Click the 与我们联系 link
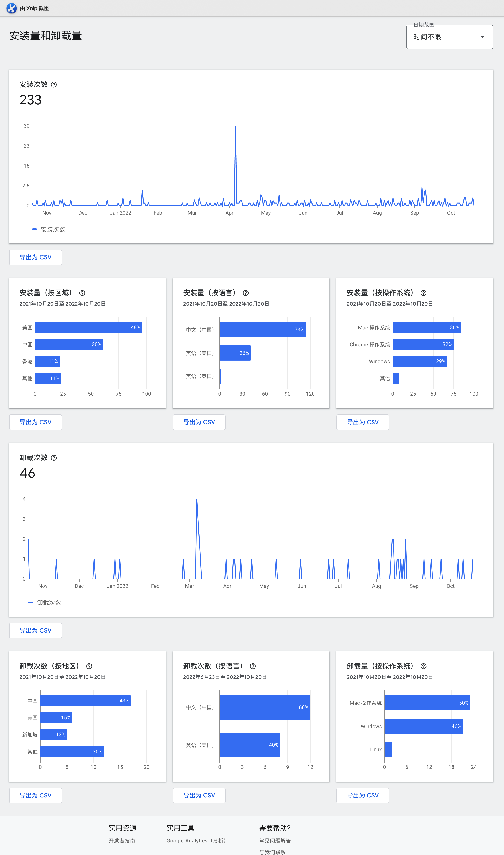504x855 pixels. coord(272,852)
